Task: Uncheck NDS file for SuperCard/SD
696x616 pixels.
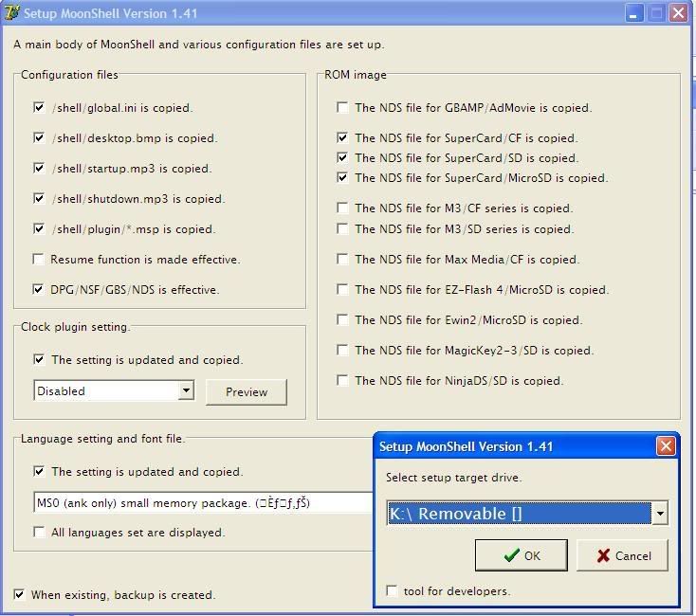Action: click(342, 157)
